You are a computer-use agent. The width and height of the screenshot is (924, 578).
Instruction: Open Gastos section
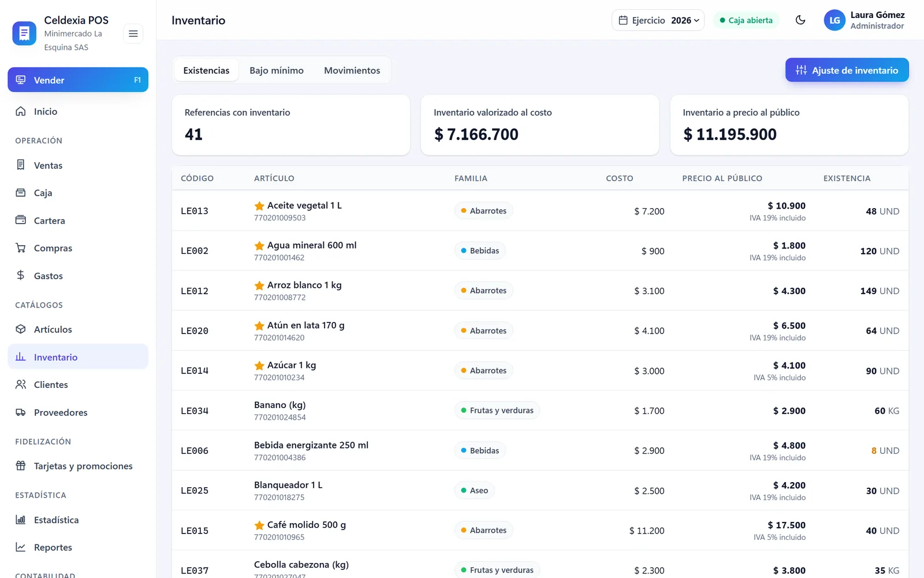(x=78, y=276)
